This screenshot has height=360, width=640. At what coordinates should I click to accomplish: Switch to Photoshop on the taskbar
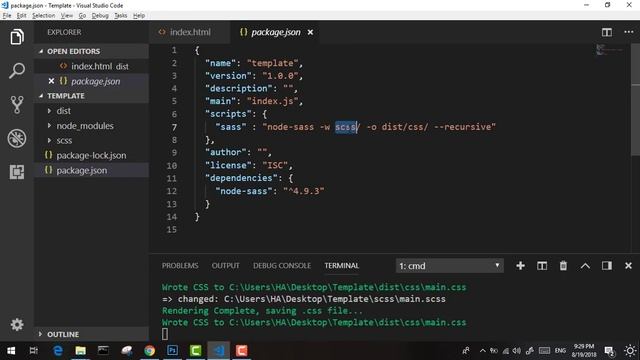point(172,351)
